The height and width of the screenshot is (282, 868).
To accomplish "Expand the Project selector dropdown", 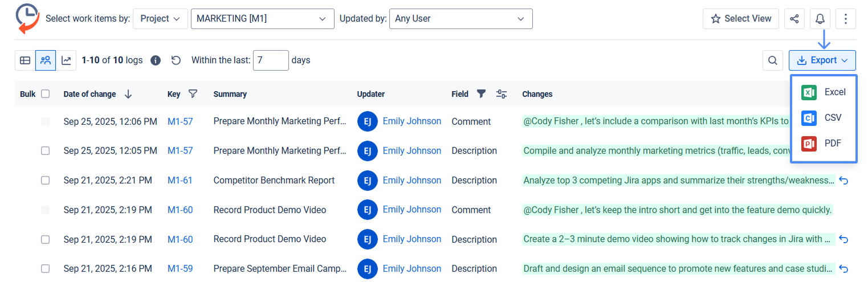I will (160, 19).
